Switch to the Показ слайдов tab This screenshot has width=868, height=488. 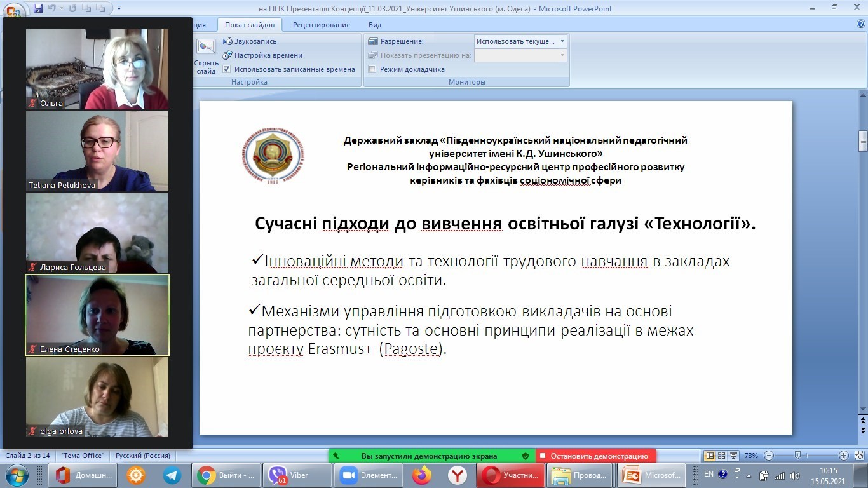coord(250,25)
